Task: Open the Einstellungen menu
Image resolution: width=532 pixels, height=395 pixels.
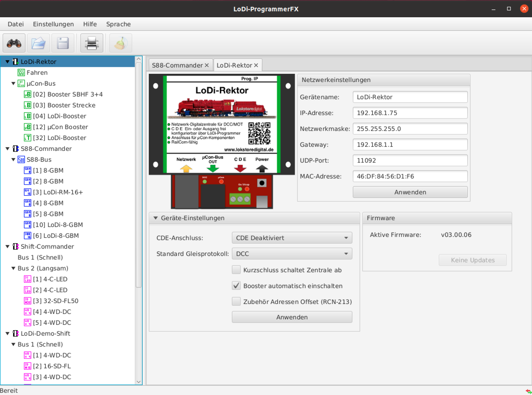Action: 53,24
